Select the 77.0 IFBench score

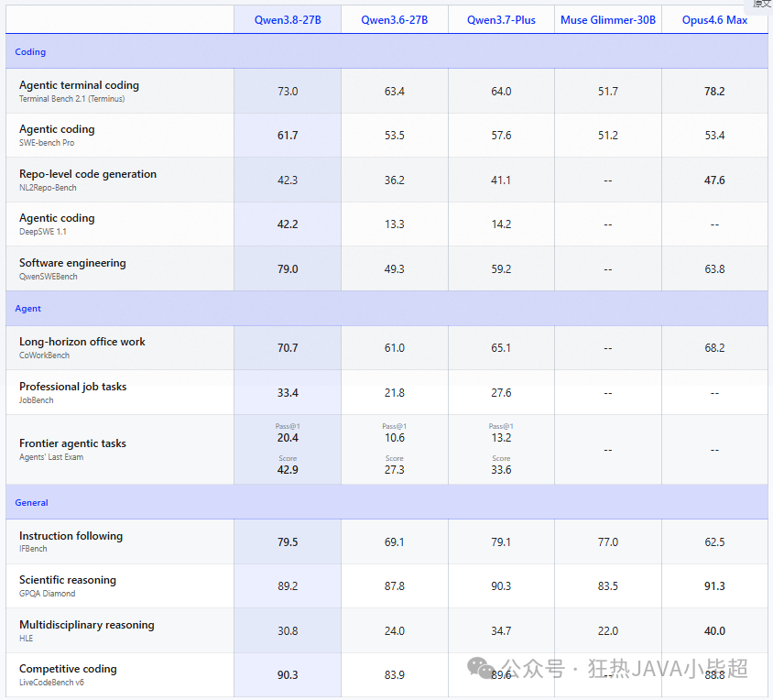tap(608, 542)
